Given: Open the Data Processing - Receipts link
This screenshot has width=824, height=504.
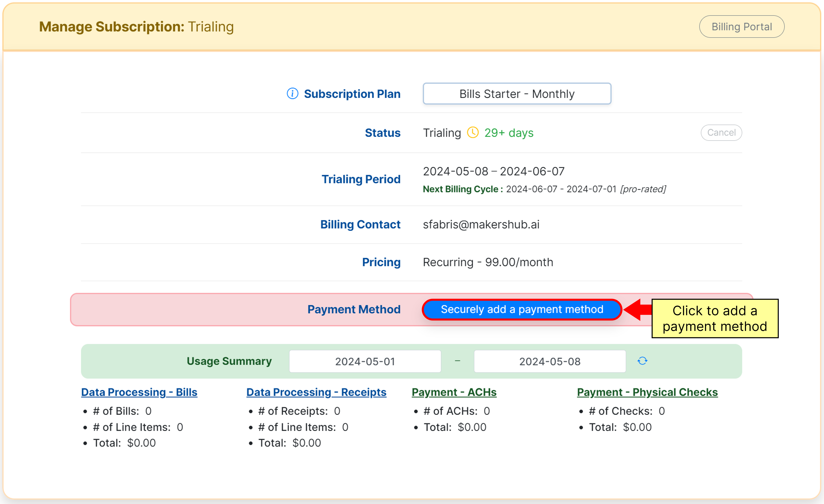Looking at the screenshot, I should coord(316,392).
